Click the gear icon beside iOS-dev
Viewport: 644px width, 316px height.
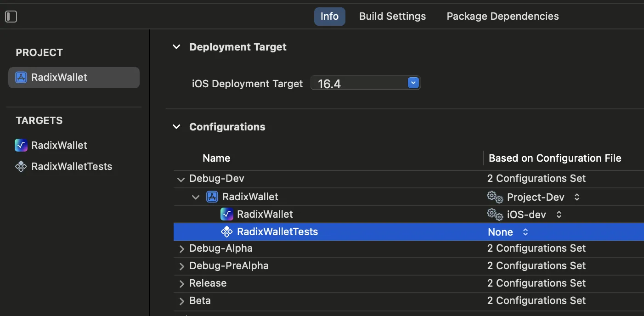[495, 214]
